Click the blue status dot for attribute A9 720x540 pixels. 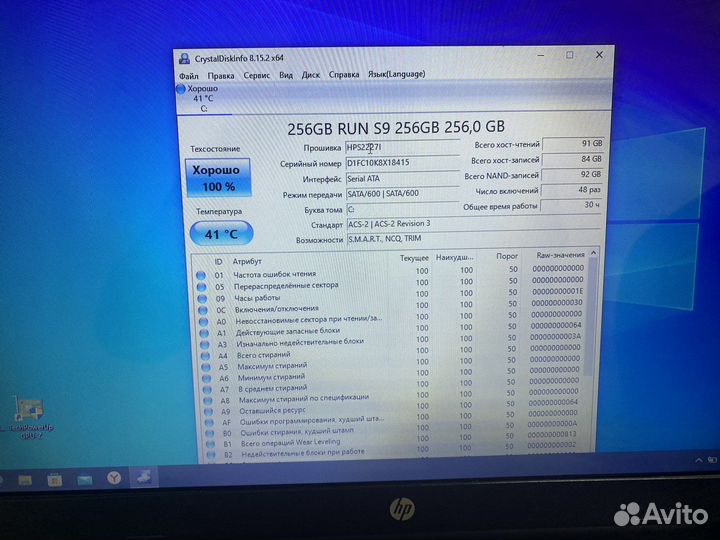pyautogui.click(x=209, y=412)
